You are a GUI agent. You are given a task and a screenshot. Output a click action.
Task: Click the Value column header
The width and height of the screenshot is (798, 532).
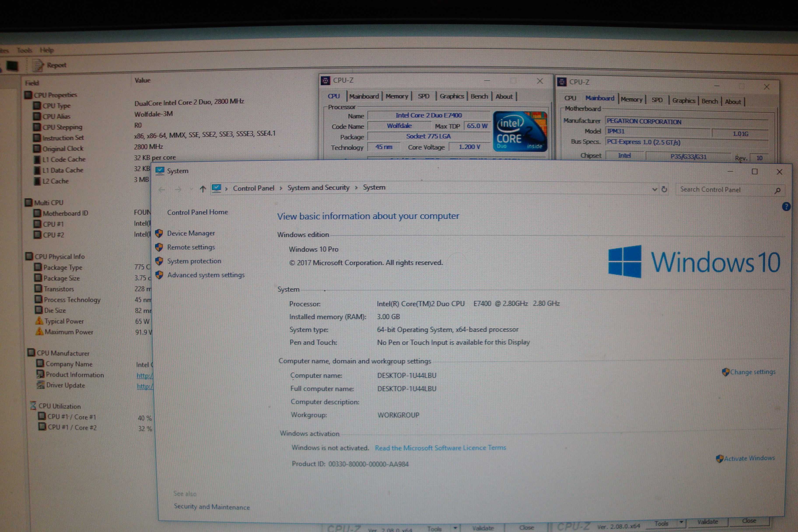[x=142, y=80]
